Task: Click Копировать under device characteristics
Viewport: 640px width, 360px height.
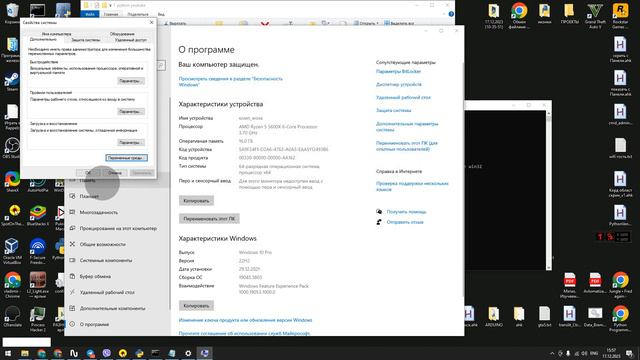Action: pos(196,201)
